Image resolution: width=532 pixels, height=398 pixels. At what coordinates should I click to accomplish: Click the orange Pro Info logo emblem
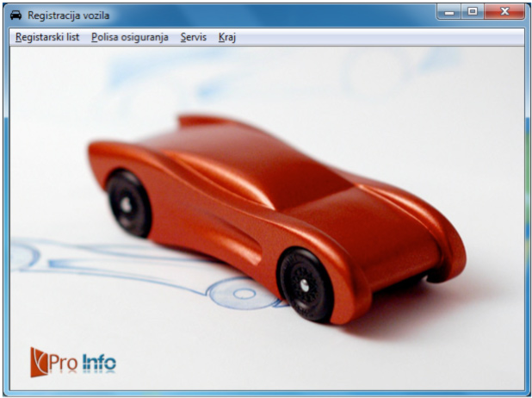[x=40, y=362]
